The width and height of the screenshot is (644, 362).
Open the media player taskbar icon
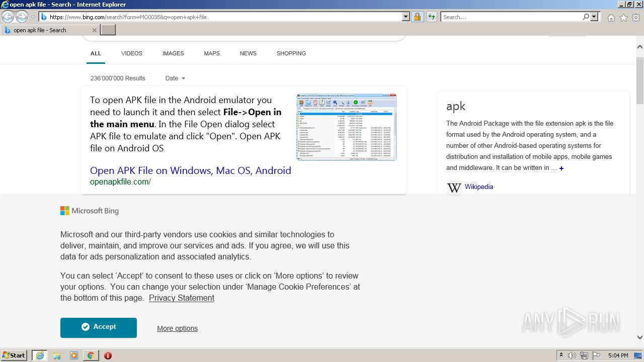tap(74, 355)
